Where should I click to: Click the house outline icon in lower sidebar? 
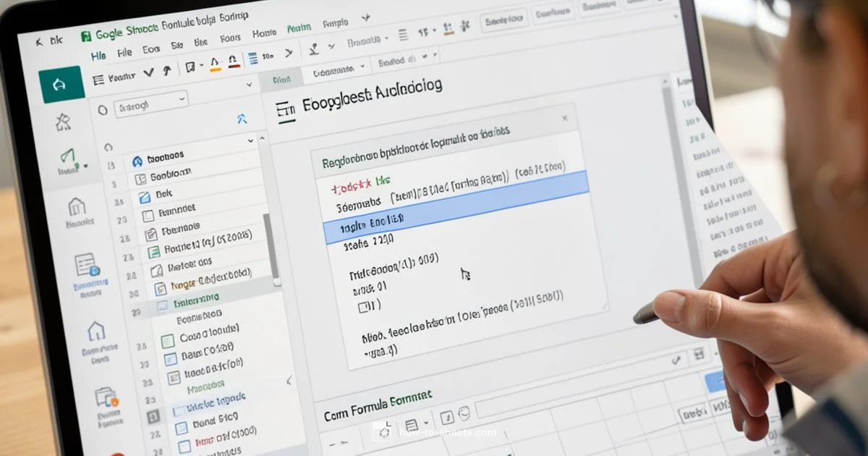coord(95,332)
